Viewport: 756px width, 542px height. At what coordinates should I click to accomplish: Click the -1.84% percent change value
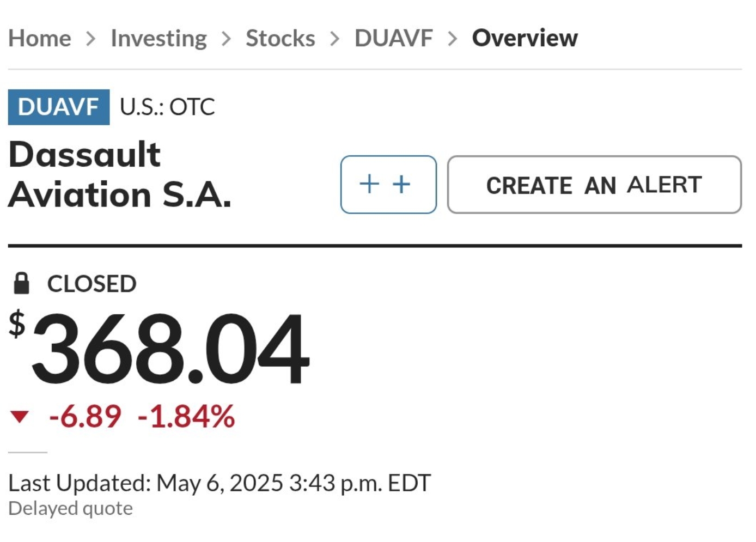(186, 417)
